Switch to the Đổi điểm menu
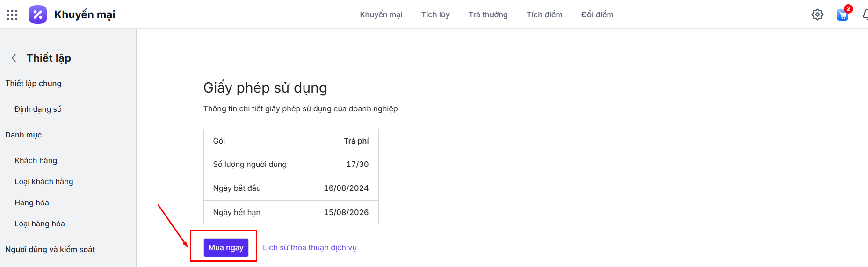868x267 pixels. click(597, 14)
